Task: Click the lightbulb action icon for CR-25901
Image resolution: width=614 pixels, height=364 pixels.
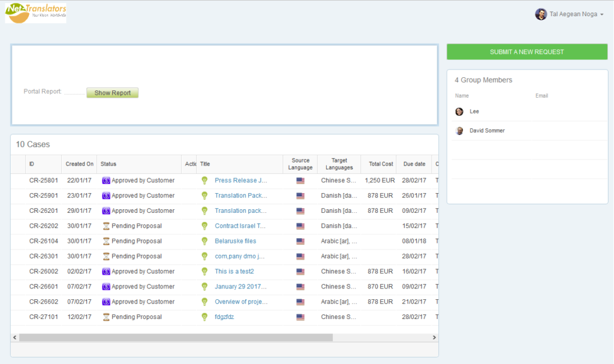Action: click(204, 195)
